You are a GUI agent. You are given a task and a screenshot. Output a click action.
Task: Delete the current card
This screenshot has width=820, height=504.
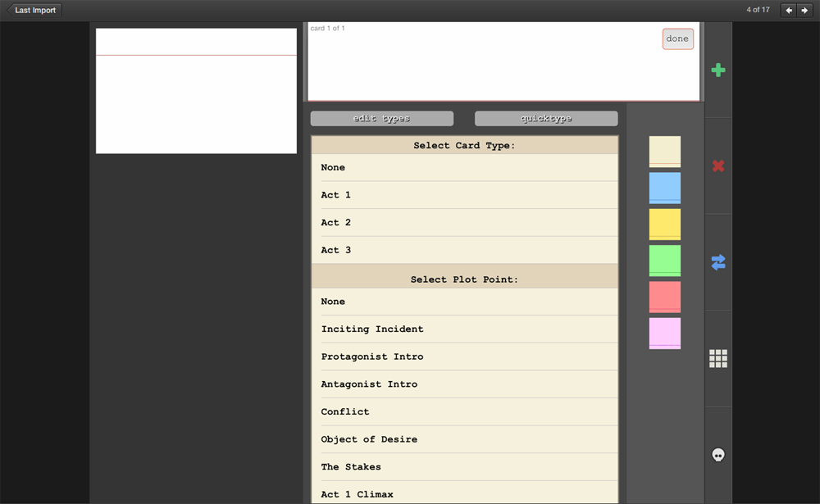(717, 166)
